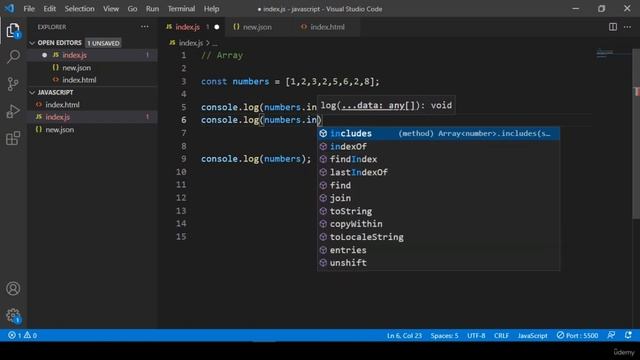The image size is (640, 360).
Task: Open the Terminal menu
Action: click(181, 9)
